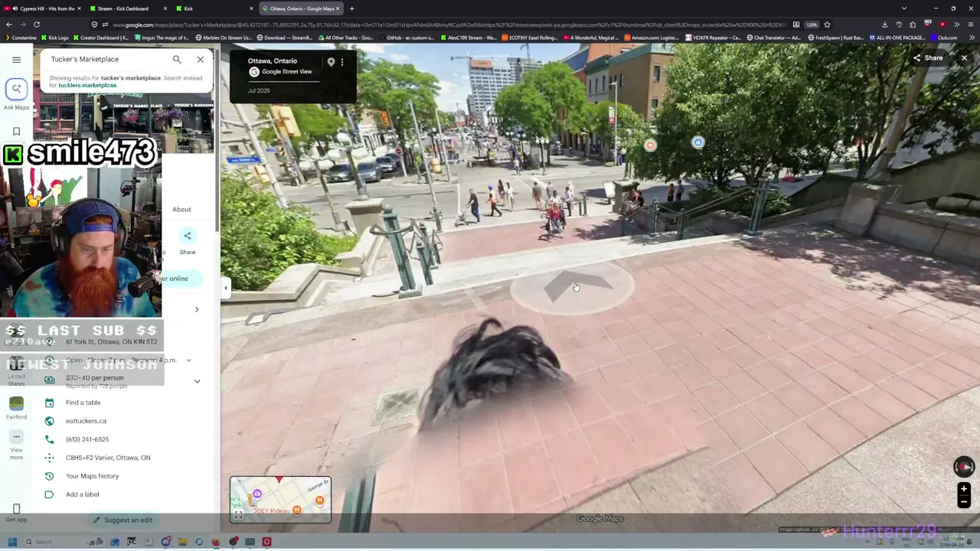Open the browser downloads icon
980x551 pixels.
click(884, 24)
